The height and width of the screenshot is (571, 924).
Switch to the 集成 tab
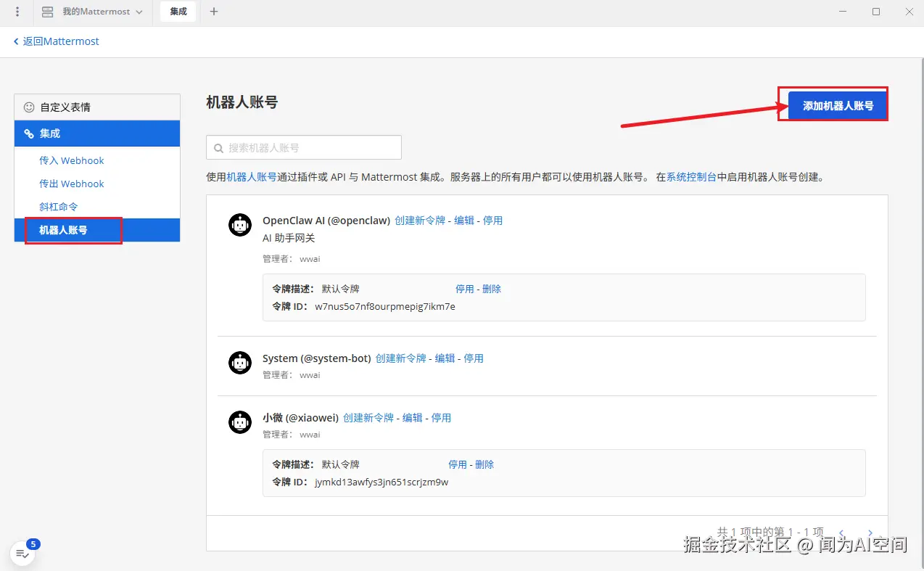point(178,12)
